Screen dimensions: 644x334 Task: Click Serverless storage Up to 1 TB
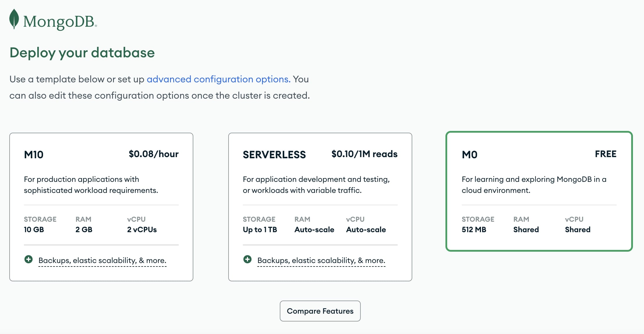pyautogui.click(x=260, y=230)
